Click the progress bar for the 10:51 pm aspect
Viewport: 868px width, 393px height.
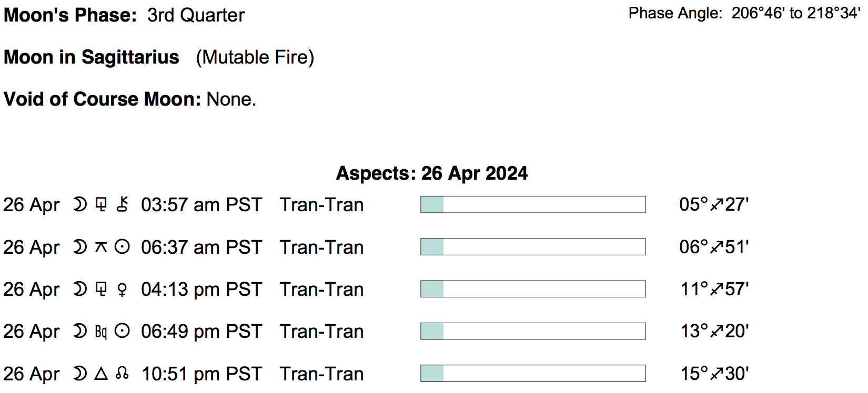pos(533,374)
